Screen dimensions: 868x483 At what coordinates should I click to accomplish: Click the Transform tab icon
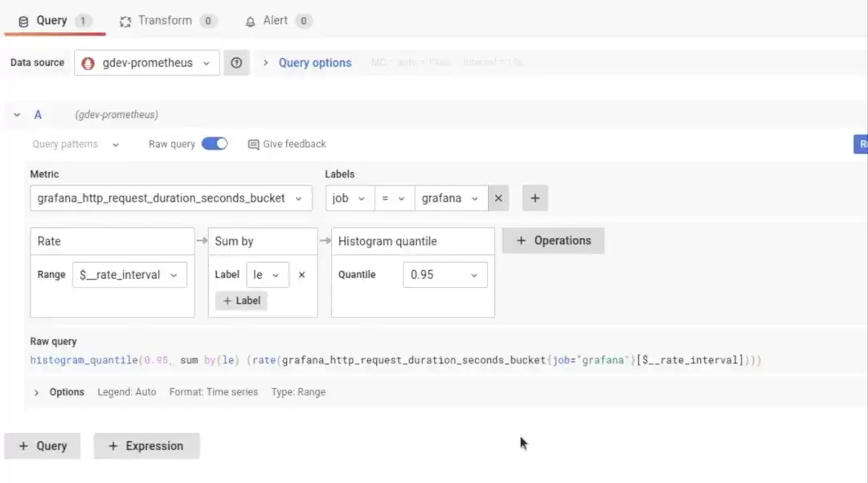[125, 22]
